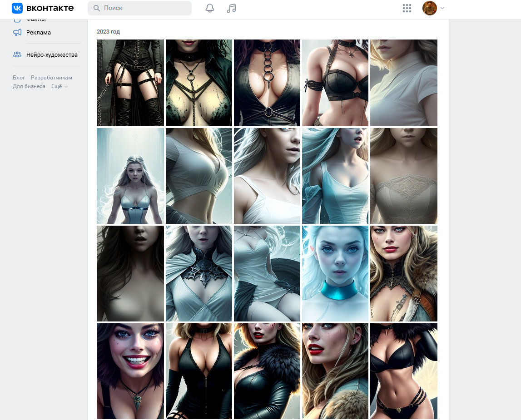Open the photo with the glowing teal choker
The height and width of the screenshot is (420, 521).
pos(335,273)
